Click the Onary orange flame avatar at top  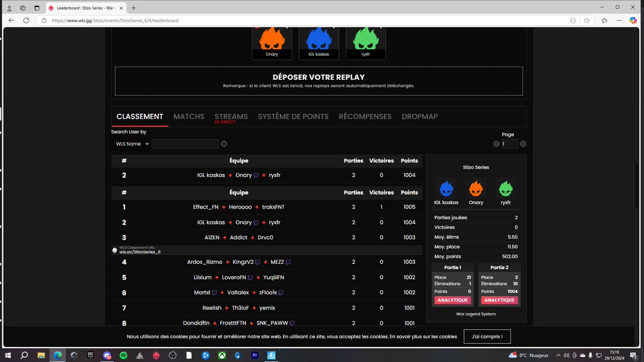click(272, 39)
